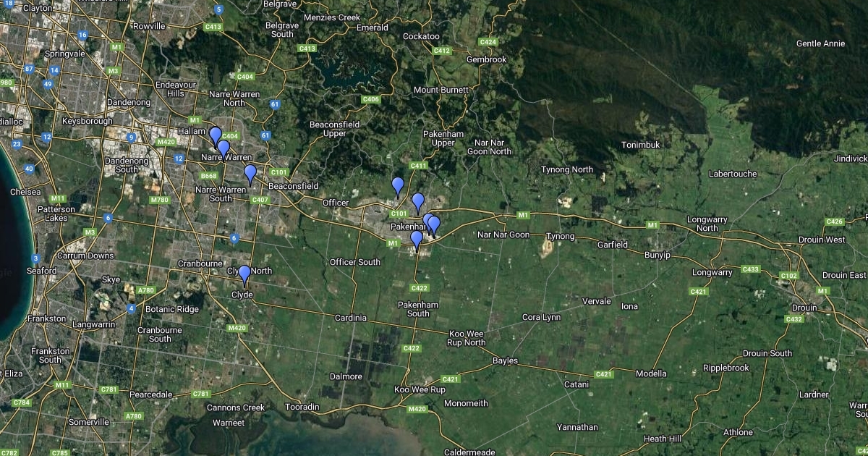
Task: Click the partially hidden marker above the C413 shield near Rowville
Action: 218,10
